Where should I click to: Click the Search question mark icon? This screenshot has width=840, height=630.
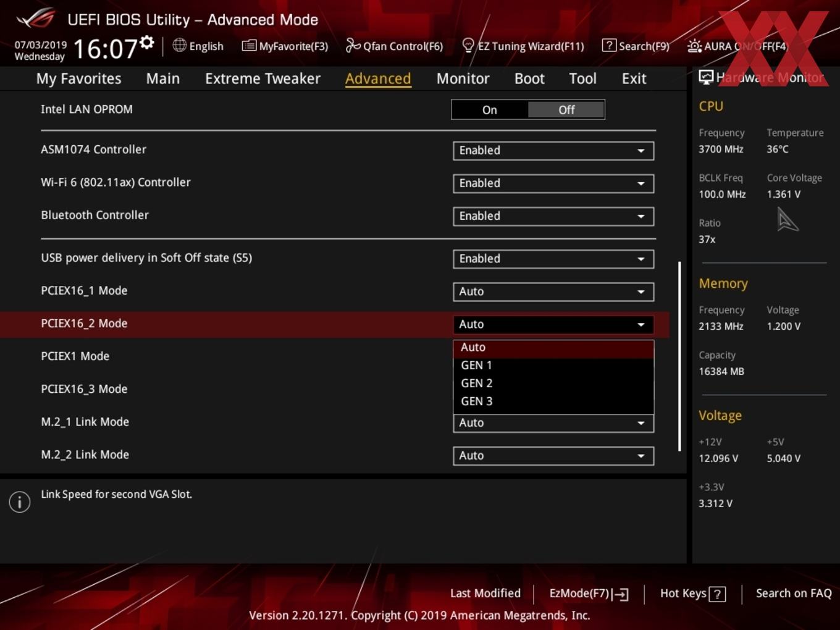click(609, 45)
